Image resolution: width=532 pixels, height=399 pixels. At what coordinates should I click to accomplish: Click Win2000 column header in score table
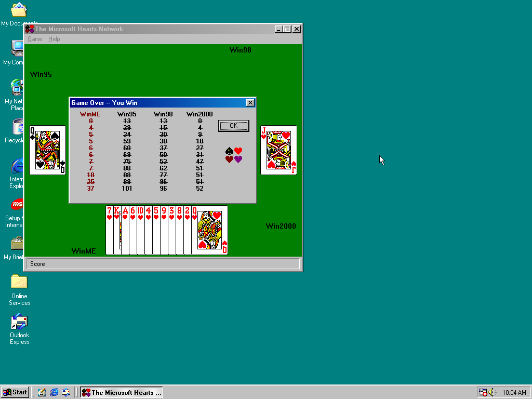pos(199,114)
